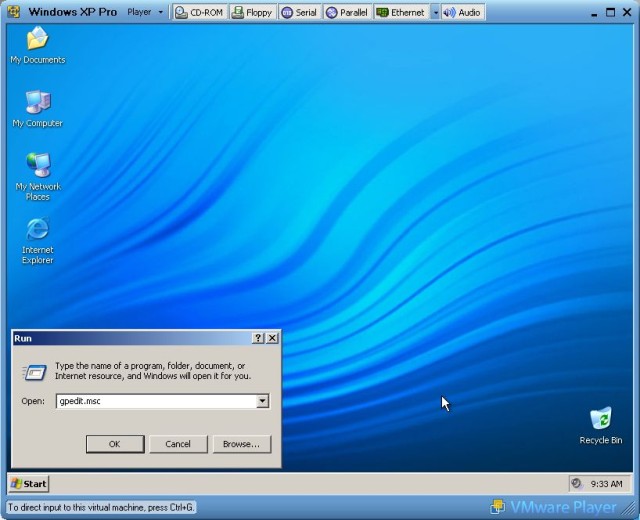Screen dimensions: 640x520
Task: Toggle the Parallel device button
Action: 347,13
